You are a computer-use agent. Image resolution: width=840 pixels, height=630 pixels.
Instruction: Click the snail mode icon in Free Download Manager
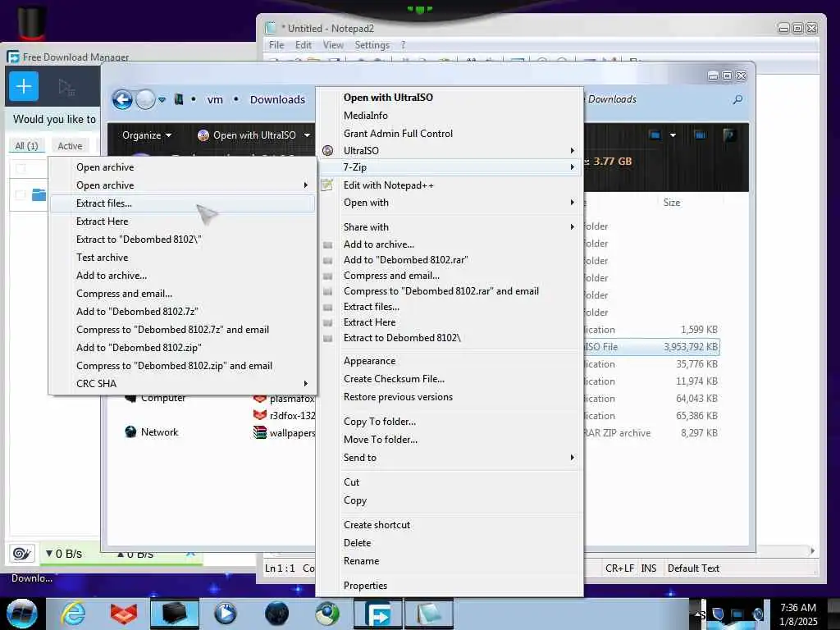21,554
